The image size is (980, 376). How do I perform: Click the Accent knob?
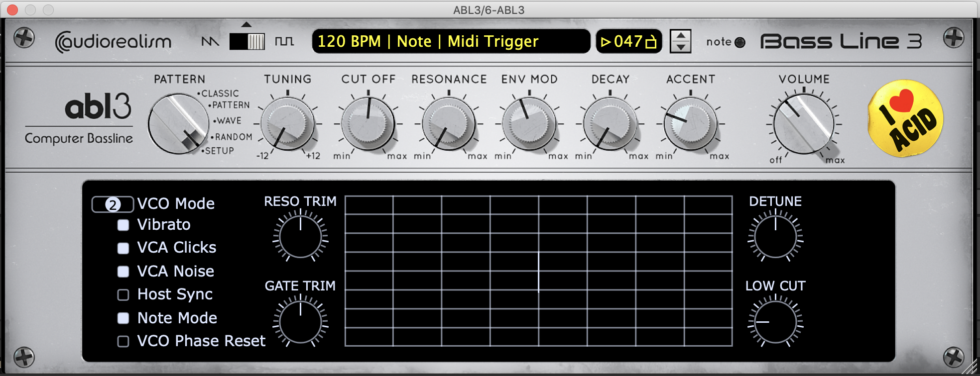(x=690, y=123)
